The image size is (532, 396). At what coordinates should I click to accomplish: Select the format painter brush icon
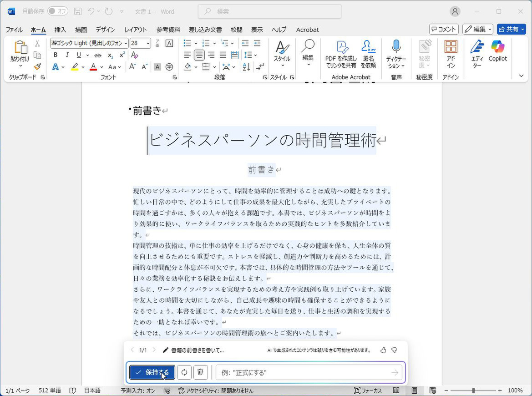(x=37, y=66)
